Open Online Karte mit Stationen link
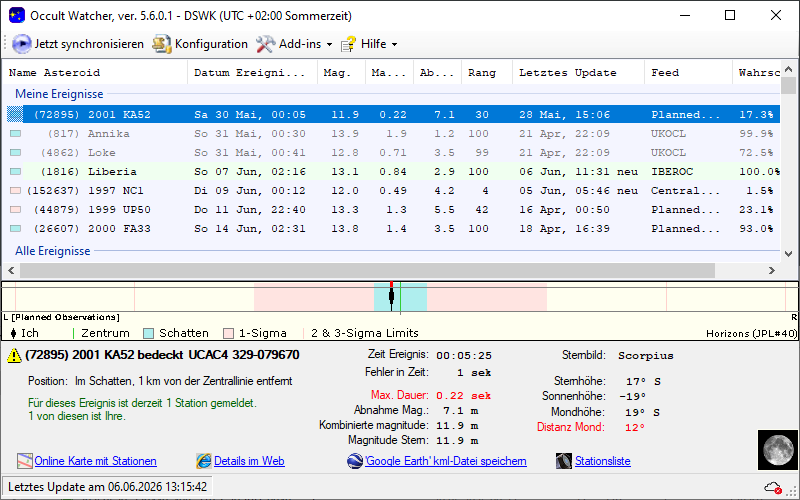Screen dimensions: 800x500 [95, 461]
